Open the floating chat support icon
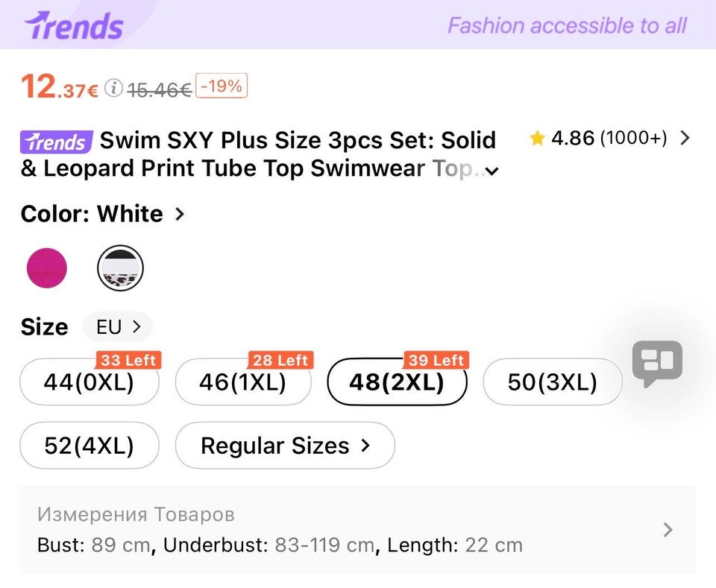Image resolution: width=716 pixels, height=588 pixels. [x=657, y=363]
